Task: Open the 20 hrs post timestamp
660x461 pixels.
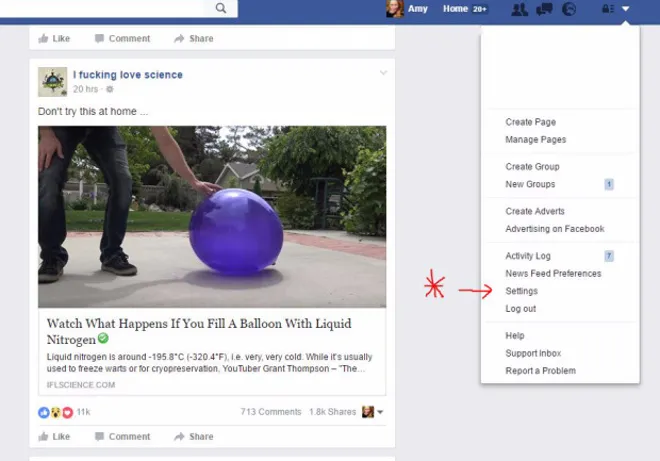Action: tap(85, 89)
